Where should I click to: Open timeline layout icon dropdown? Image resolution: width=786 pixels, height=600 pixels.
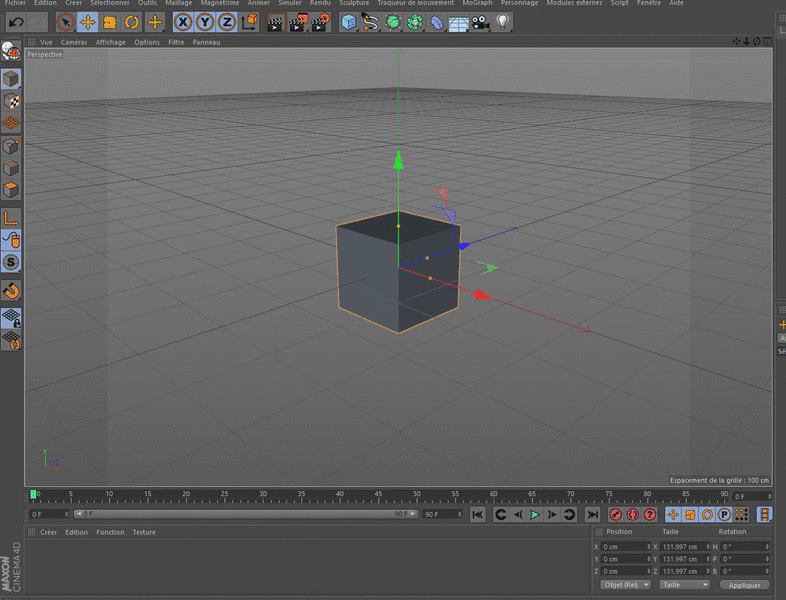tap(764, 514)
